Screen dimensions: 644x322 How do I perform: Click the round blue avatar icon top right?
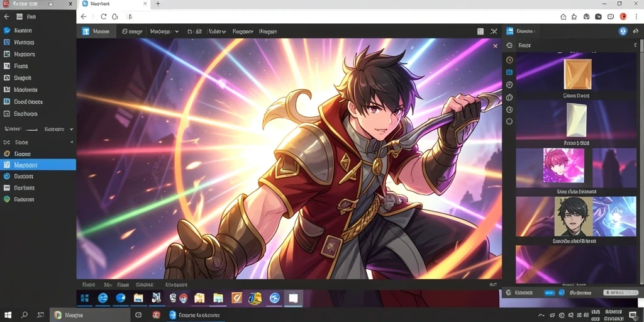pyautogui.click(x=623, y=31)
